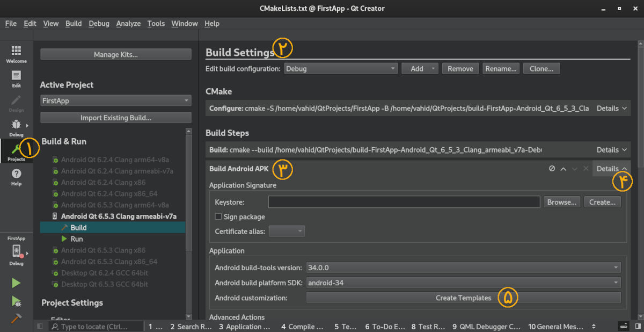644x332 pixels.
Task: Click the Keystore input field
Action: [x=404, y=202]
